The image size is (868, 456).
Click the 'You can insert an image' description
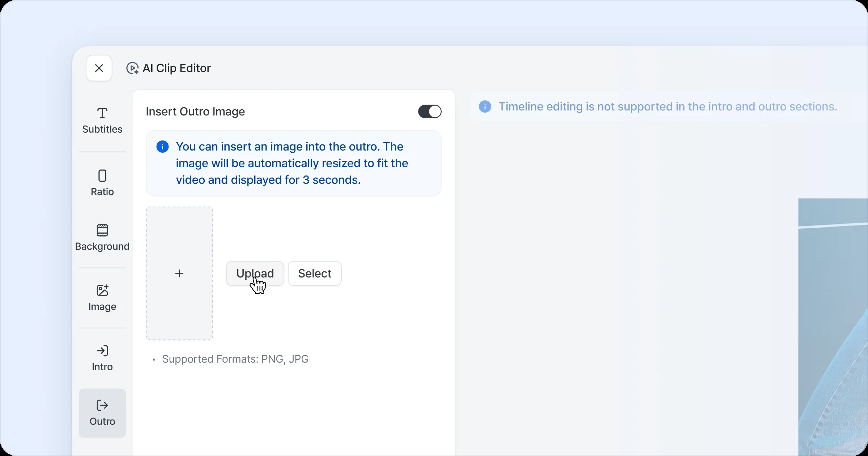292,163
